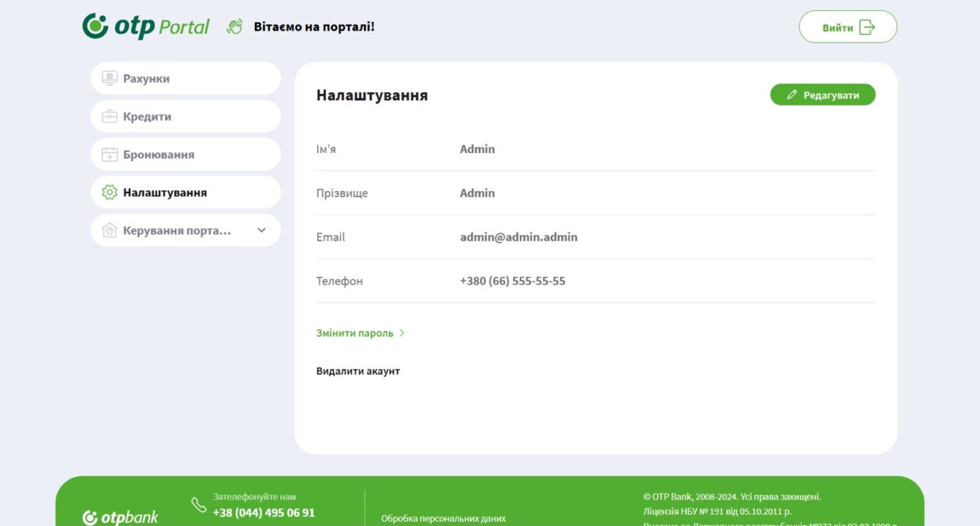Screen dimensions: 980x526
Task: Click the logout door icon
Action: (867, 27)
